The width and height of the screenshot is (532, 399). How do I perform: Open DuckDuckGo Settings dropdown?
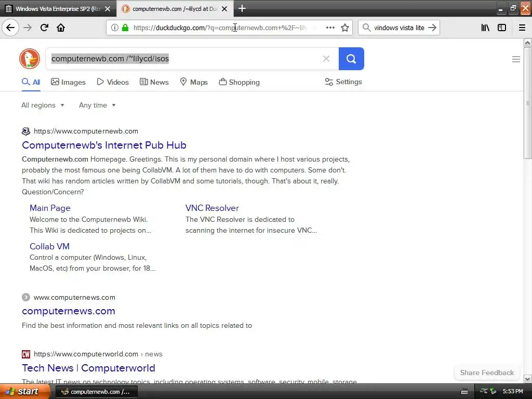[x=343, y=82]
